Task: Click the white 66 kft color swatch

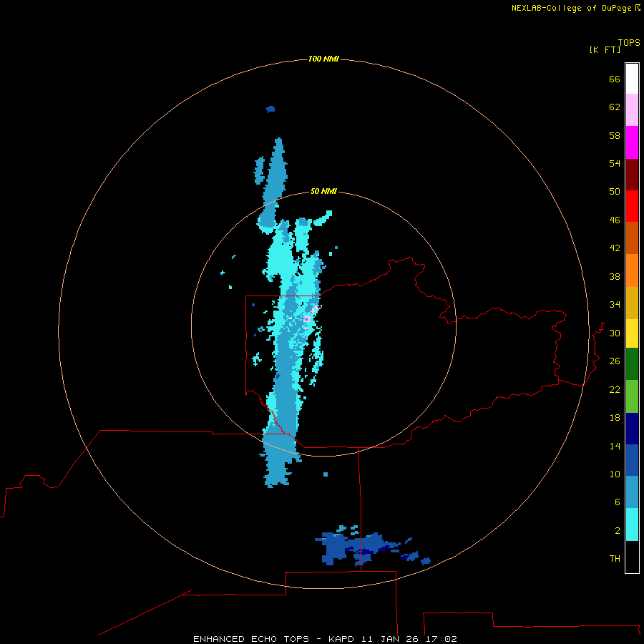Action: tap(632, 79)
